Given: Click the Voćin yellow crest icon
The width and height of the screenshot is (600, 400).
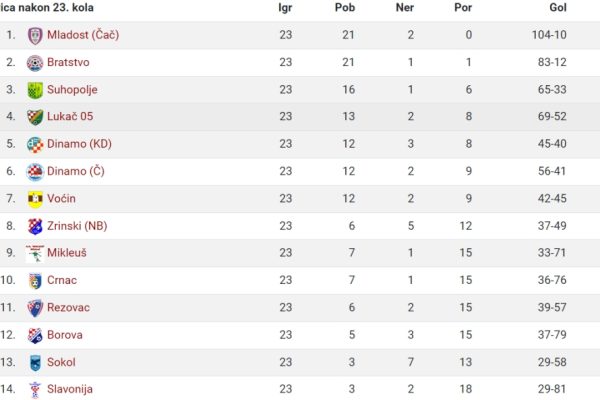Looking at the screenshot, I should (35, 199).
